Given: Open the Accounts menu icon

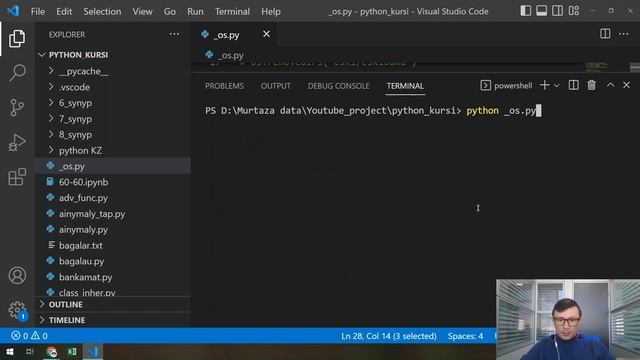Looking at the screenshot, I should tap(17, 276).
